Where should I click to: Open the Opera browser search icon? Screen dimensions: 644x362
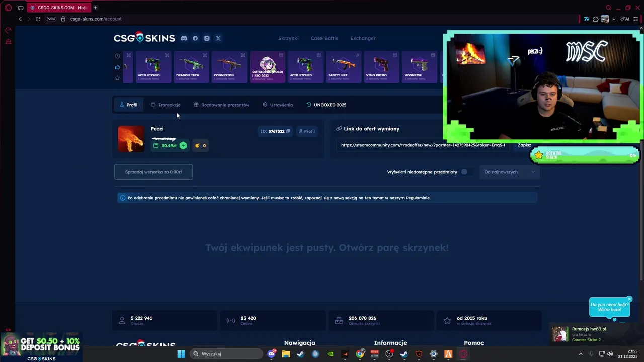point(608,8)
